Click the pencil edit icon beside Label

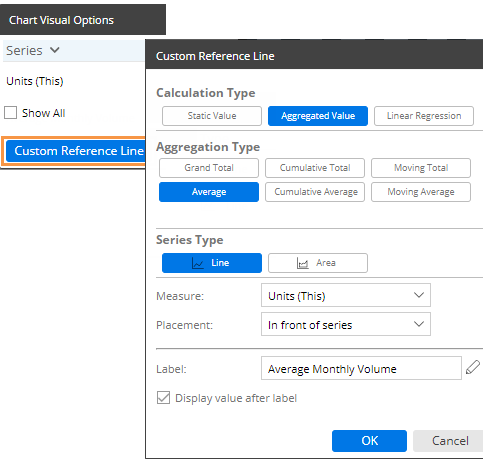pos(473,367)
